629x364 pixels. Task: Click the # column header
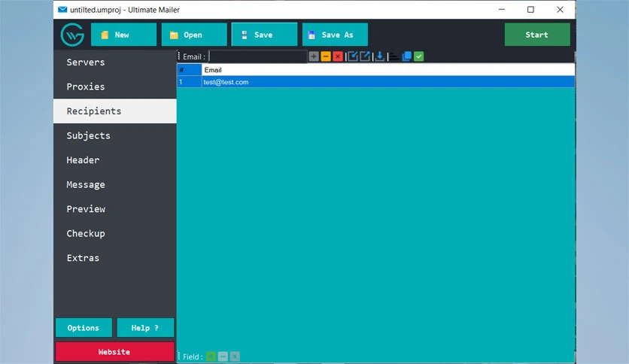[x=190, y=70]
